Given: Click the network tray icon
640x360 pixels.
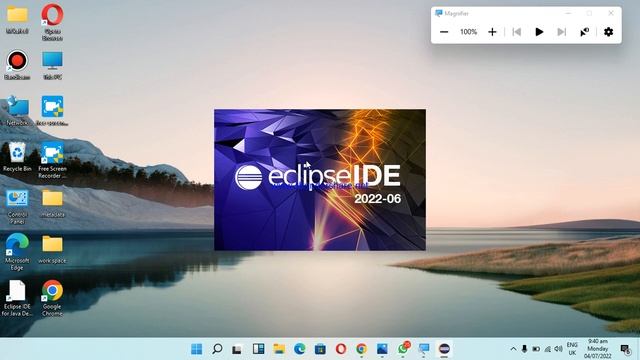Looking at the screenshot, I should click(547, 349).
